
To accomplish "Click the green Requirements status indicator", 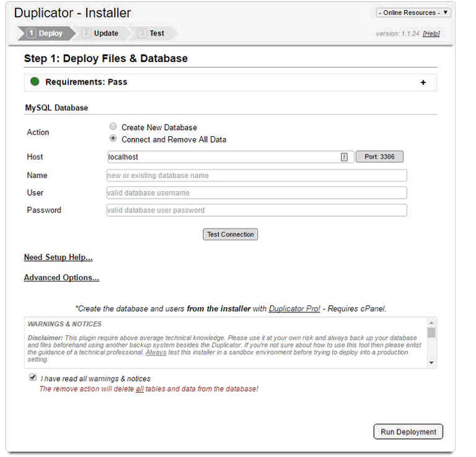I will coord(35,82).
